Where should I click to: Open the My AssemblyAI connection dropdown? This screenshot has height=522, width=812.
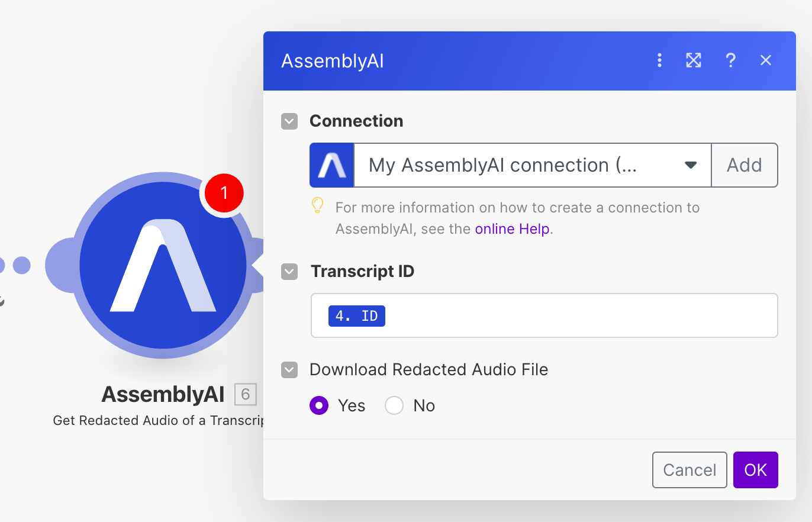(x=533, y=165)
